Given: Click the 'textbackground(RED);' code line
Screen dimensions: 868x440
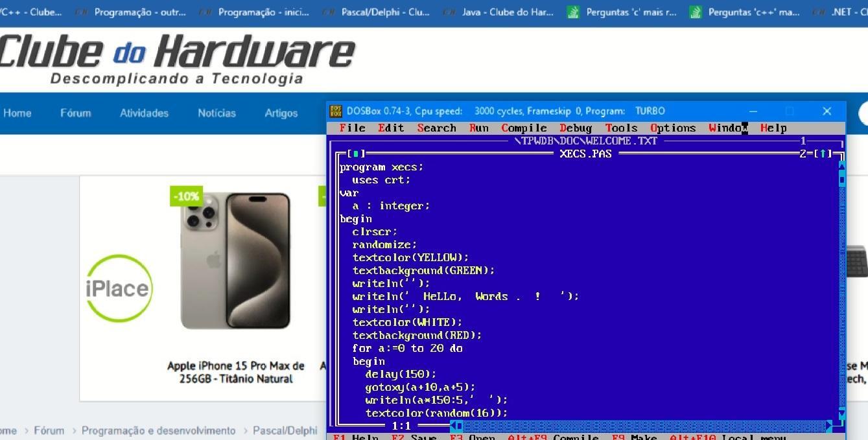Looking at the screenshot, I should 417,335.
